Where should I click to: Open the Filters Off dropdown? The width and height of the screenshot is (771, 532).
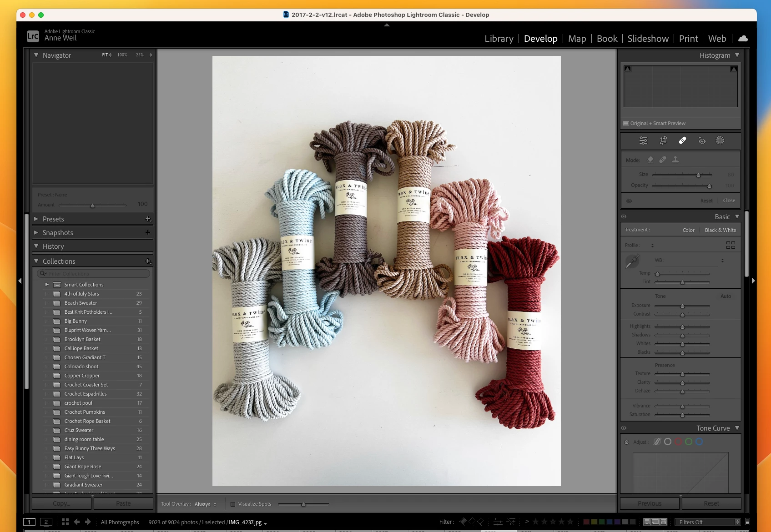708,522
